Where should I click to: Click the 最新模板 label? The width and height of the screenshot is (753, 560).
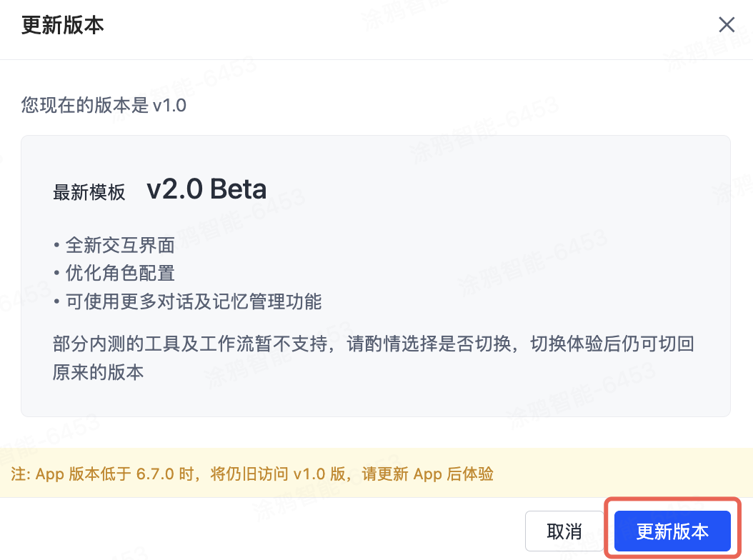pos(89,192)
